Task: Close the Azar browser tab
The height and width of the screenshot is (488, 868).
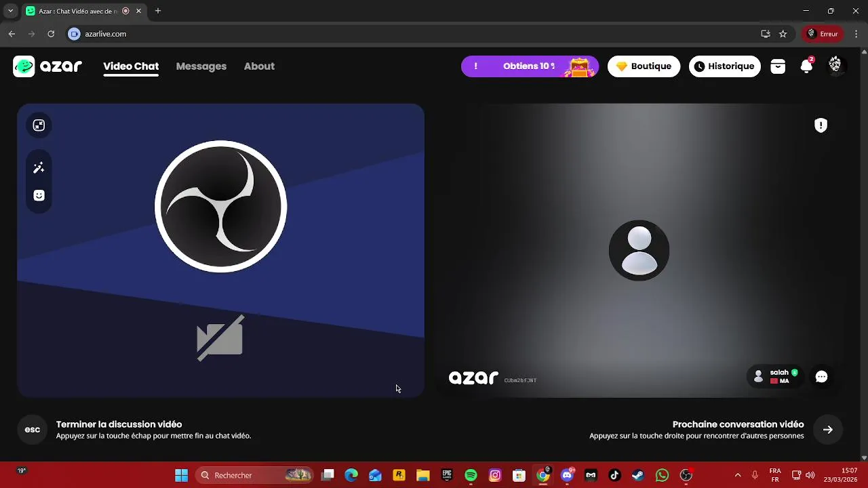Action: point(139,11)
